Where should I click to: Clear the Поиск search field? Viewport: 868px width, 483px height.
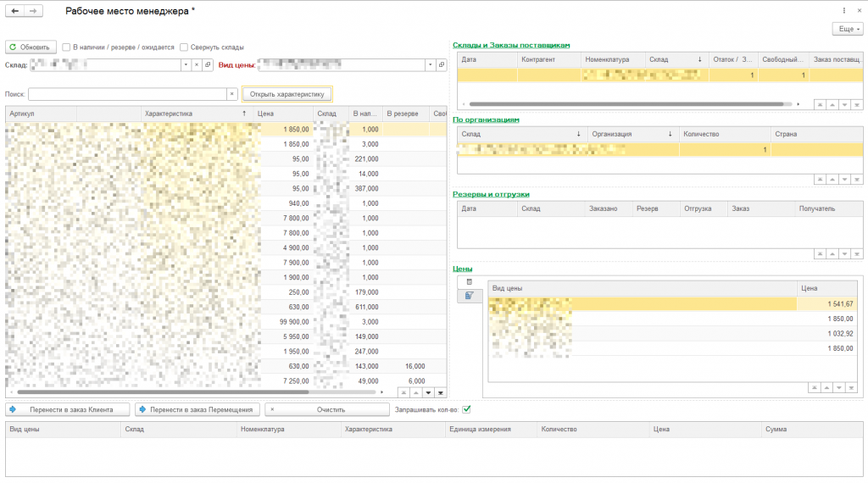pos(231,94)
